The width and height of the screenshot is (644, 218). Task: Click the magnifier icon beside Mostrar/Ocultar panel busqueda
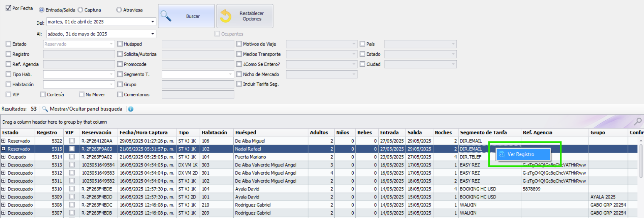click(x=45, y=109)
